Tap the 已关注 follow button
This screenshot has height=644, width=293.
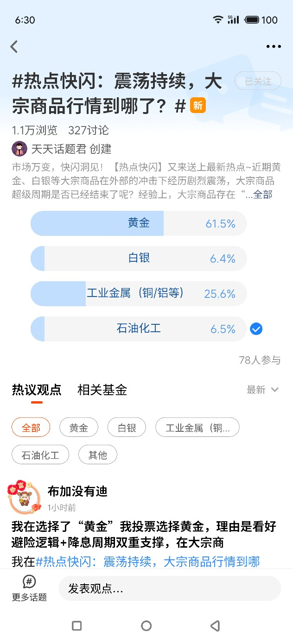(258, 81)
